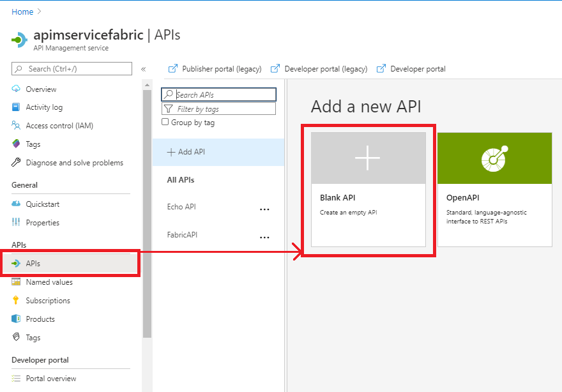Screen dimensions: 562x392
Task: Open the Overview menu item
Action: (41, 89)
